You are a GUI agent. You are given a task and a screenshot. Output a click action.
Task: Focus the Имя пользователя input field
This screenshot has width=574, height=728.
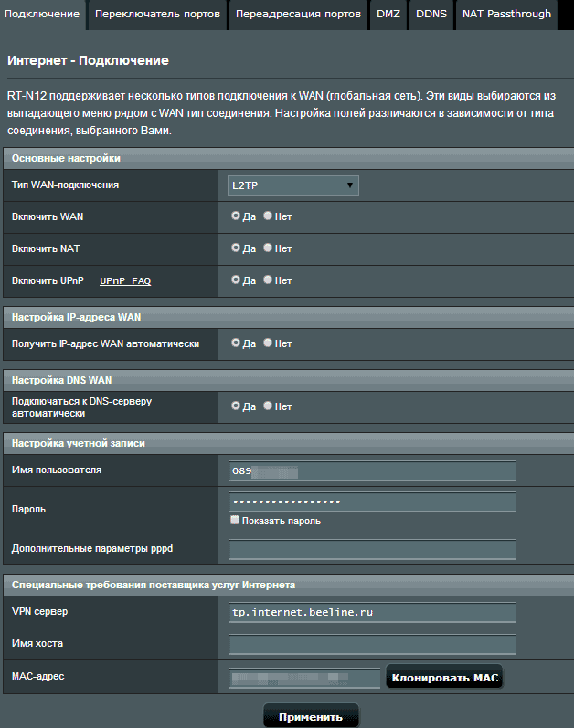372,471
